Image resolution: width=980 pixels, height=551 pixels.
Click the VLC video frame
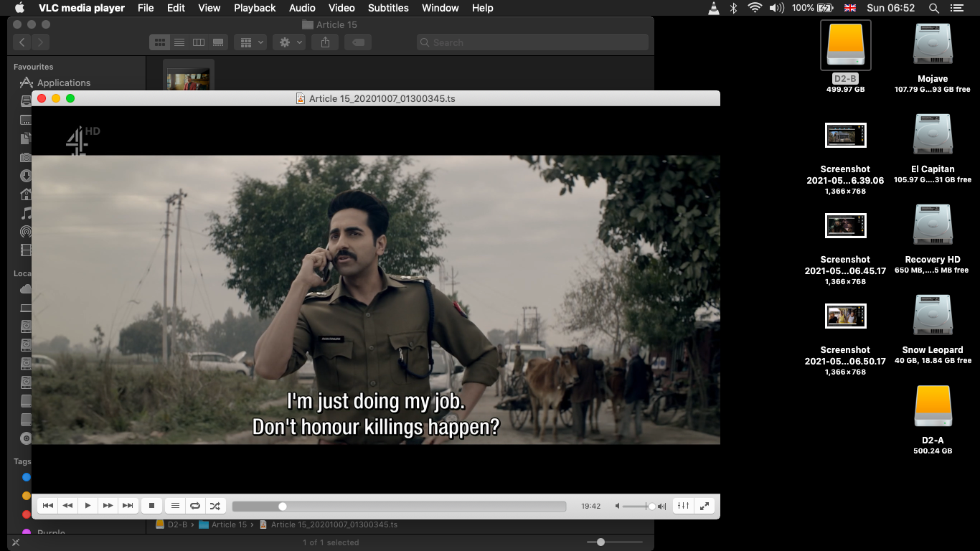[x=376, y=299]
